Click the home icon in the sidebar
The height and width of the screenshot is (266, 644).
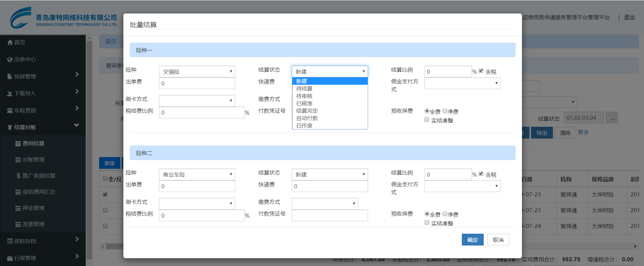(x=10, y=42)
